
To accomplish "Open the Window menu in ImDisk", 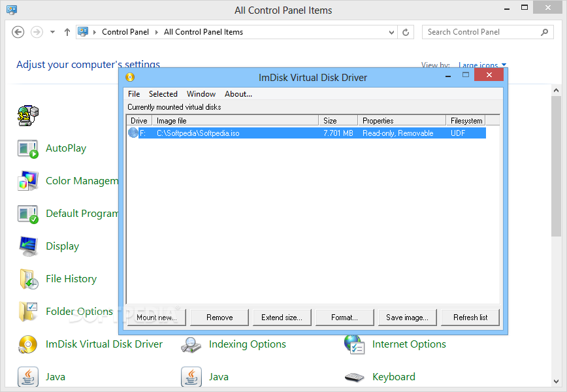I will tap(201, 94).
